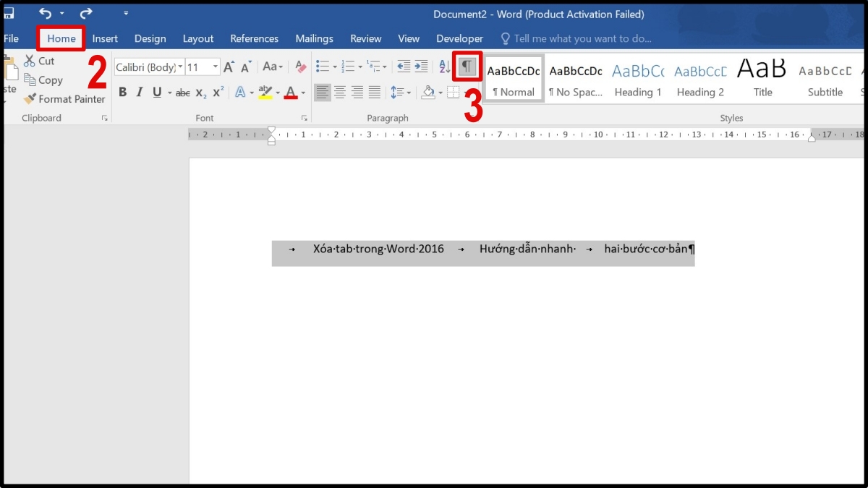
Task: Enable Bold formatting
Action: tap(122, 92)
